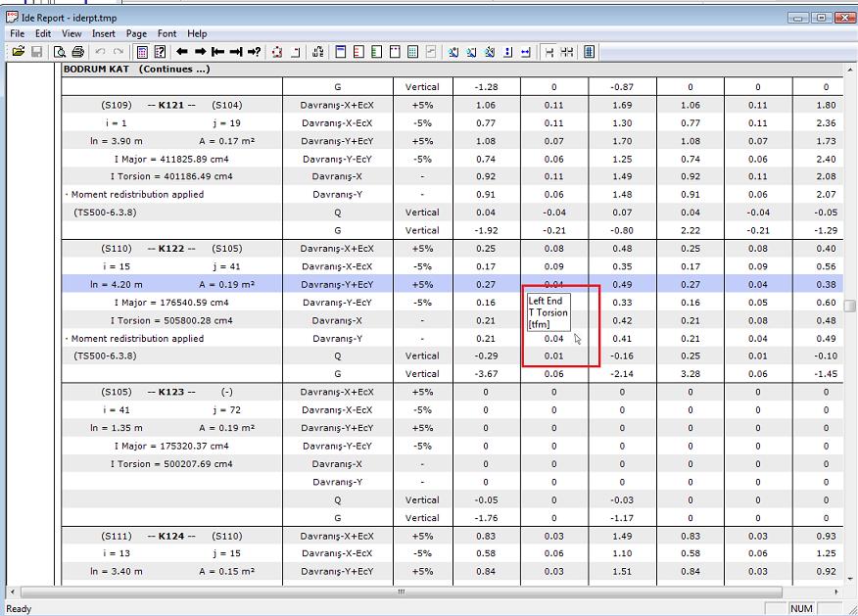
Task: Click the calculator-style toolbar icon
Action: click(142, 52)
